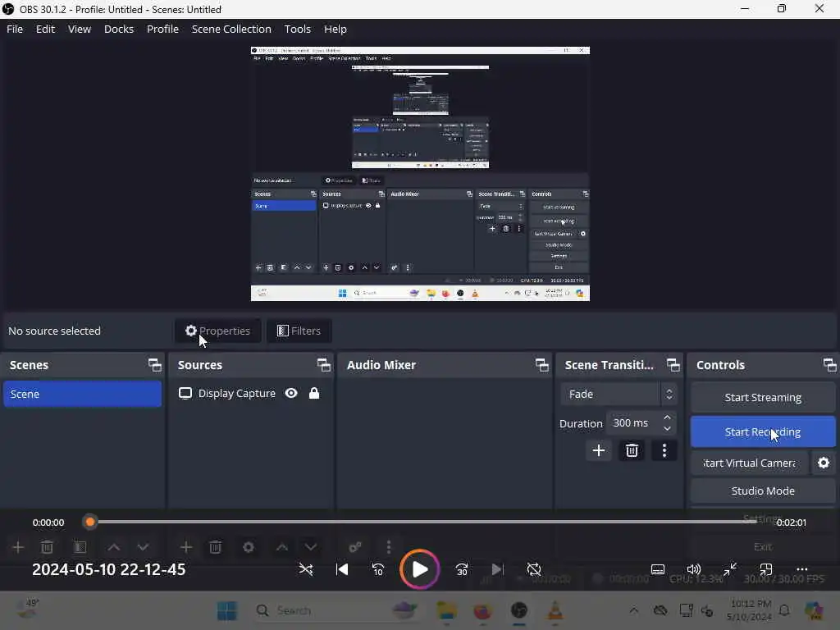Exit full screen with inward arrows icon
Screen dimensions: 840x630
coord(729,569)
